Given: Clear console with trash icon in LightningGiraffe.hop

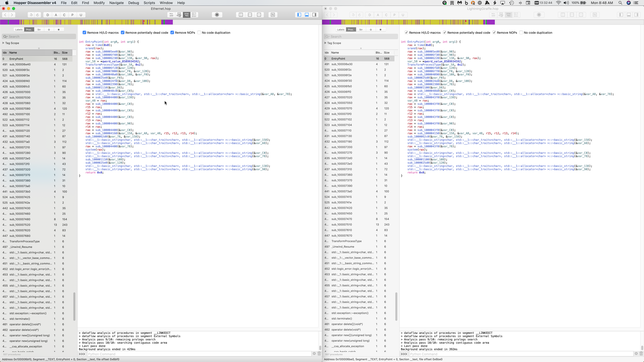Looking at the screenshot, I should [x=641, y=353].
